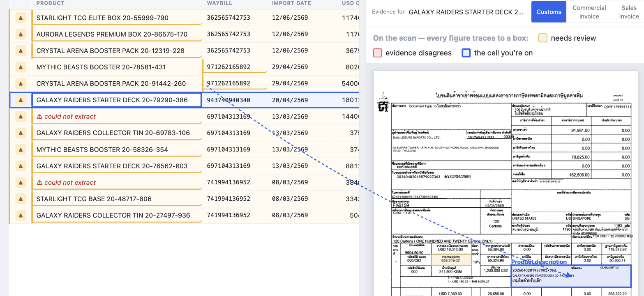The width and height of the screenshot is (644, 296).
Task: Switch to the Customs evidence tab
Action: (x=549, y=12)
